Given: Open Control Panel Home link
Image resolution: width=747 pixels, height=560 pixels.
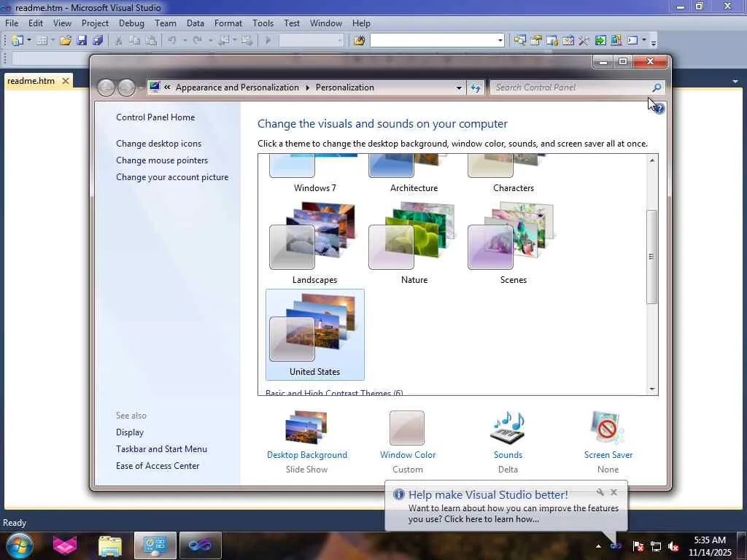Looking at the screenshot, I should click(155, 117).
